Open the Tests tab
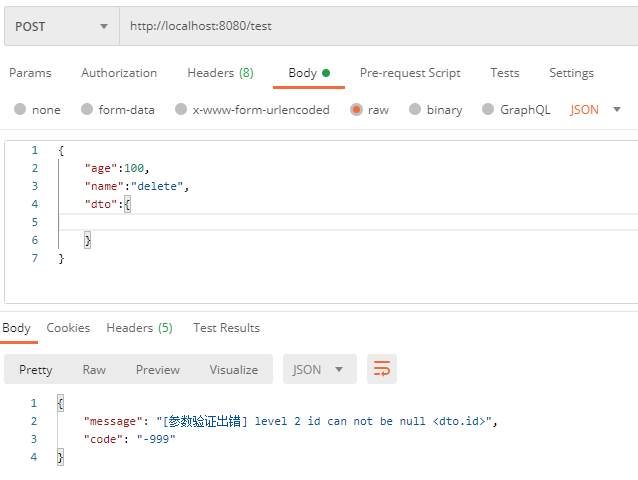 pos(505,73)
